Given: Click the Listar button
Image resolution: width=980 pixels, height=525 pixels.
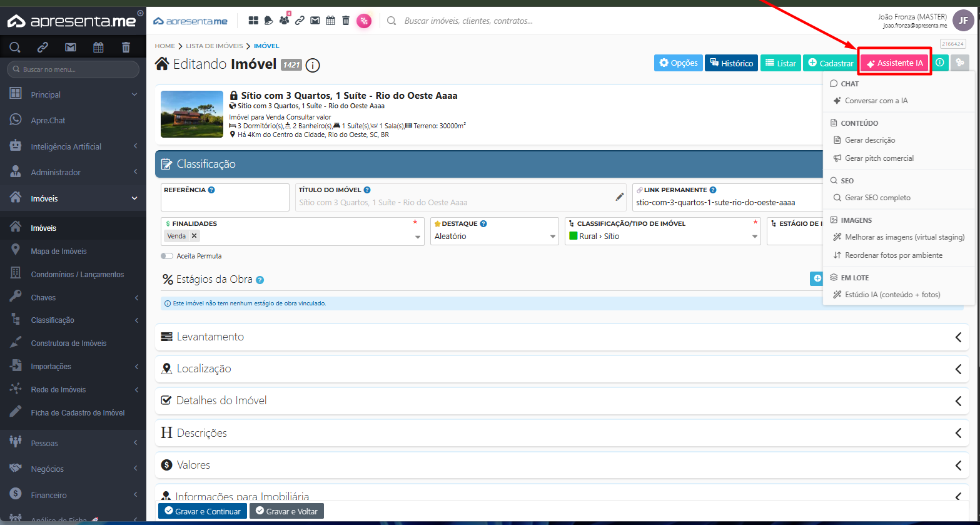Looking at the screenshot, I should (x=780, y=63).
